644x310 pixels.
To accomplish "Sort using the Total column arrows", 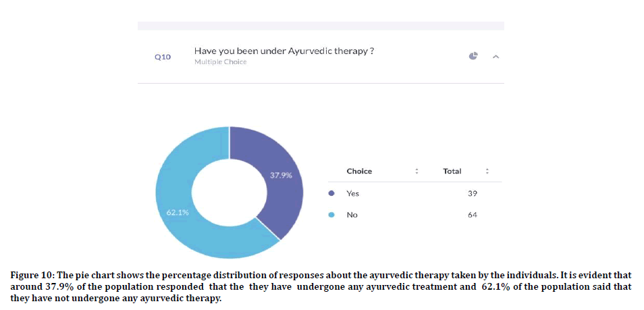I will tap(487, 172).
